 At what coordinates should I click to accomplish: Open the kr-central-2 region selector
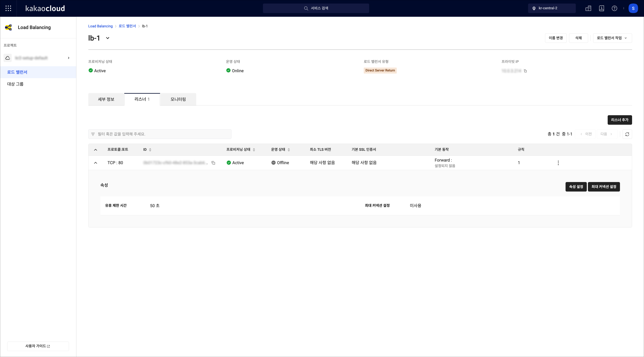pyautogui.click(x=552, y=8)
